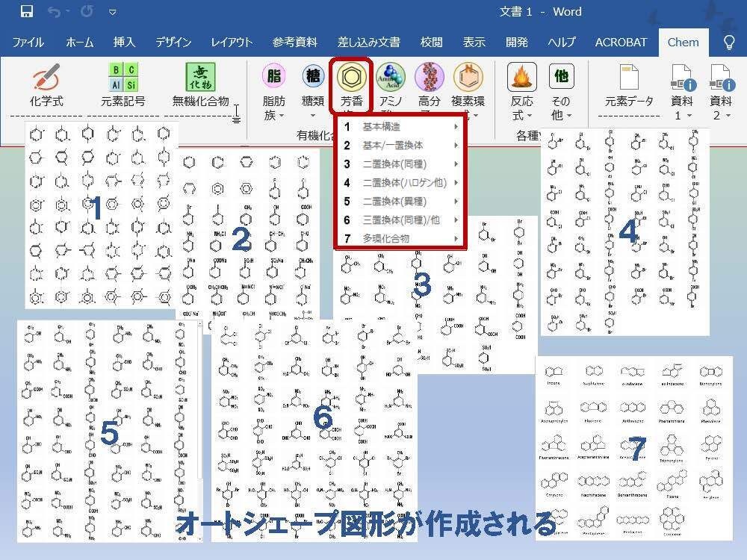
Task: Expand the 糖類 dropdown arrow
Action: tap(313, 116)
